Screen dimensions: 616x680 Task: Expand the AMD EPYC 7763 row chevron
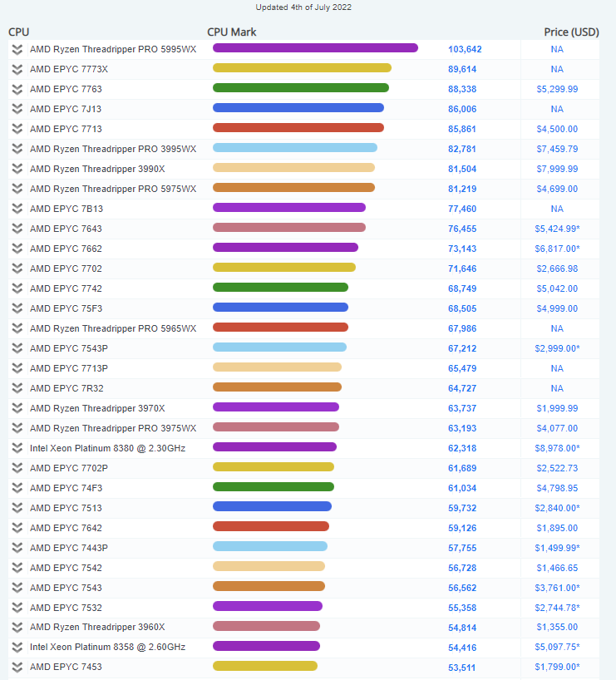coord(17,89)
